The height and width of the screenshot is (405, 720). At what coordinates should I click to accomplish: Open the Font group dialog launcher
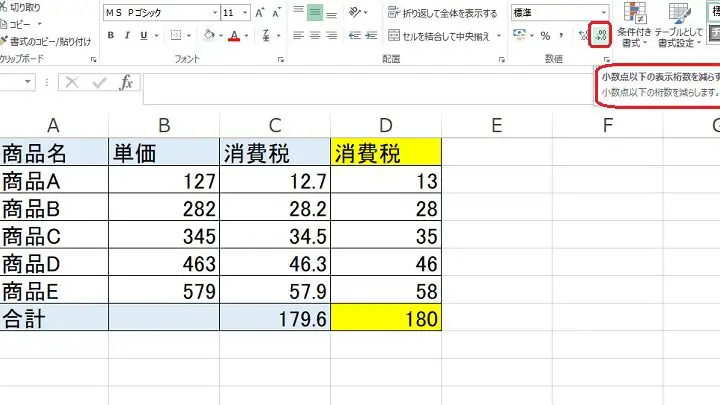coord(281,59)
